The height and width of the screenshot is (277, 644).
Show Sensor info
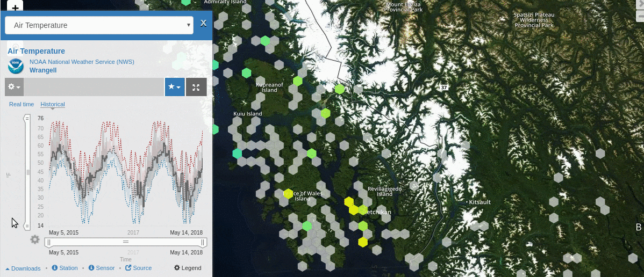(x=102, y=268)
